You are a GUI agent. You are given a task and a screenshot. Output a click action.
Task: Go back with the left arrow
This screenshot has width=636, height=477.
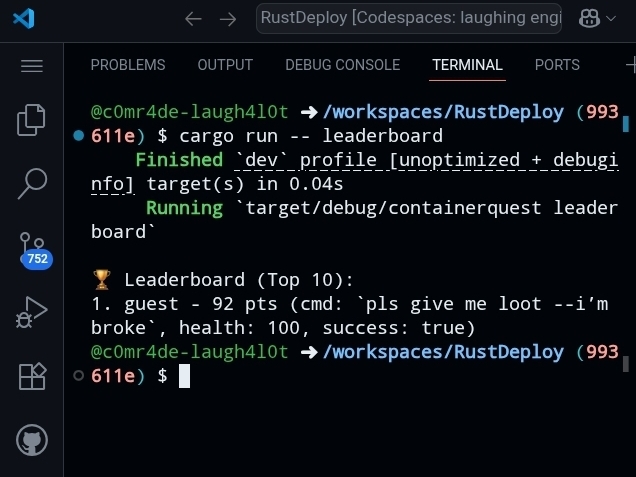tap(193, 19)
